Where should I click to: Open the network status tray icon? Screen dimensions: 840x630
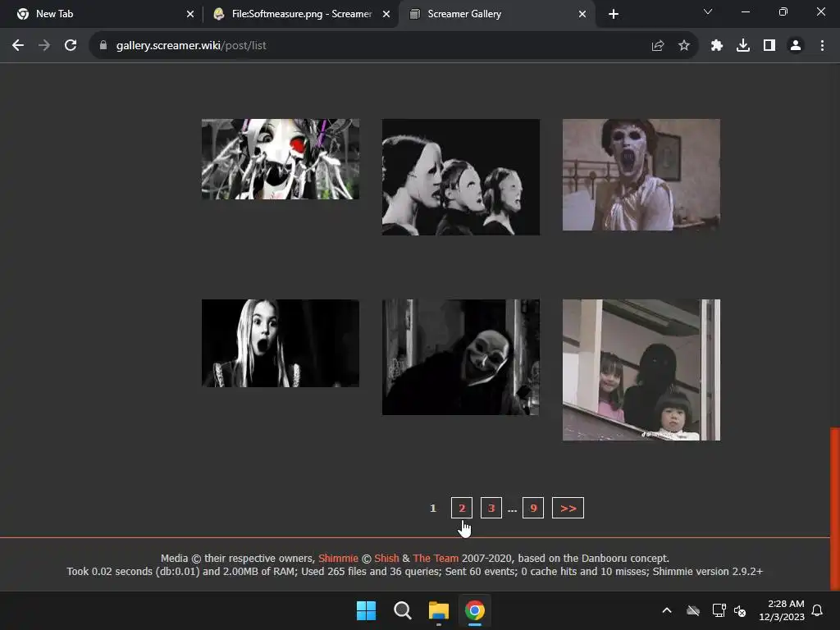coord(719,610)
